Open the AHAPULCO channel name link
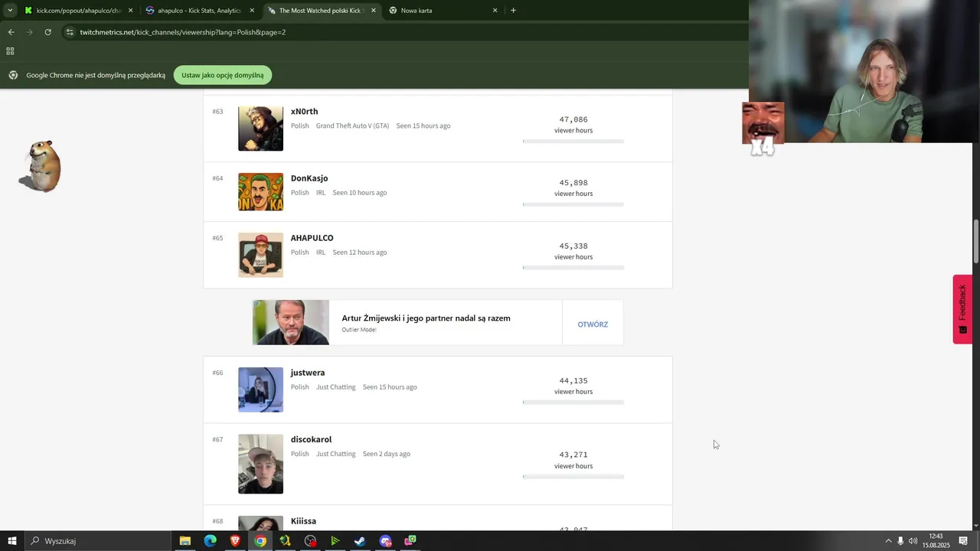Viewport: 980px width, 551px height. click(312, 238)
